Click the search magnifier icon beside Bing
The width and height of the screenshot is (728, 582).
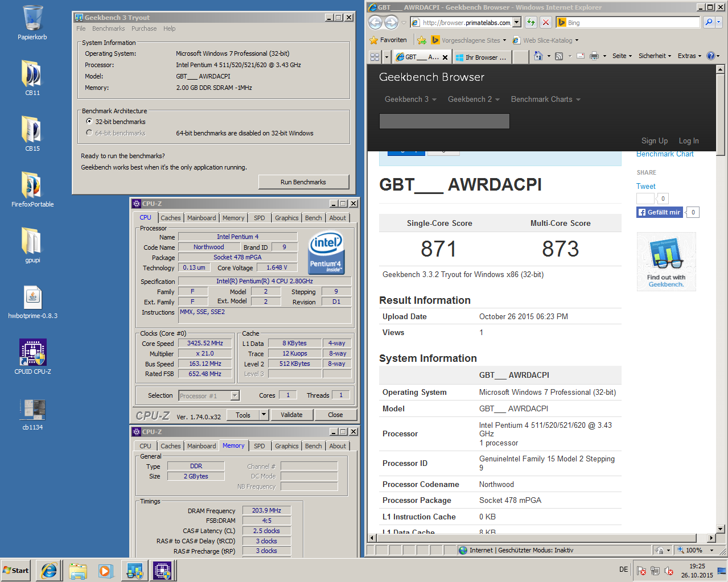coord(709,22)
